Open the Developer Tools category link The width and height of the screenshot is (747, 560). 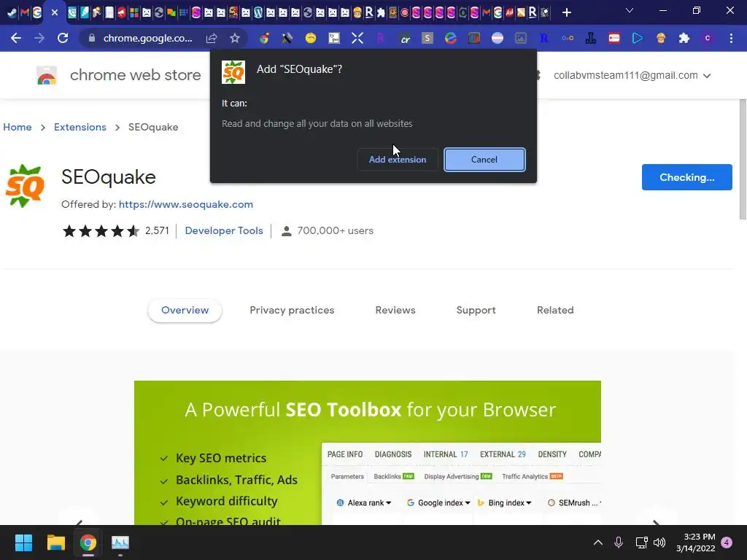[224, 230]
